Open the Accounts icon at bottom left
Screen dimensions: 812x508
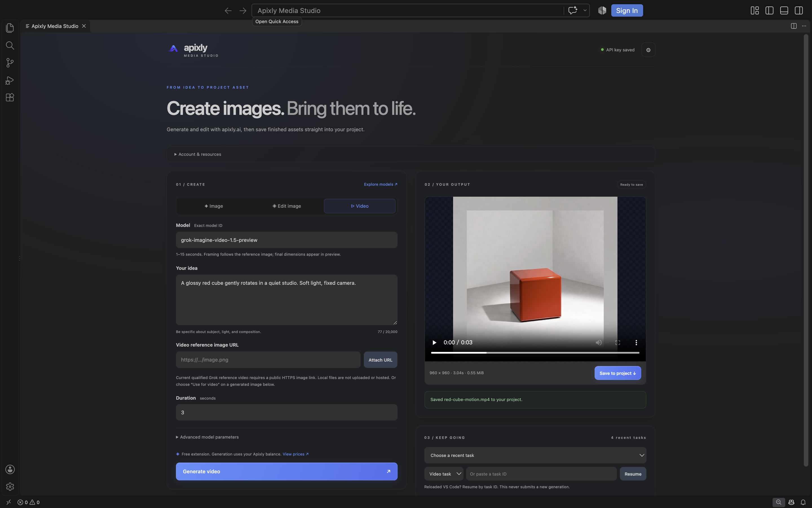[10, 469]
